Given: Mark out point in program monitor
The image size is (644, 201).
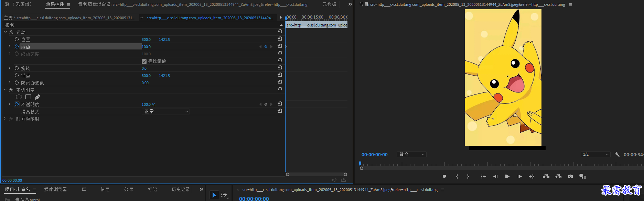Looking at the screenshot, I should coord(468,177).
